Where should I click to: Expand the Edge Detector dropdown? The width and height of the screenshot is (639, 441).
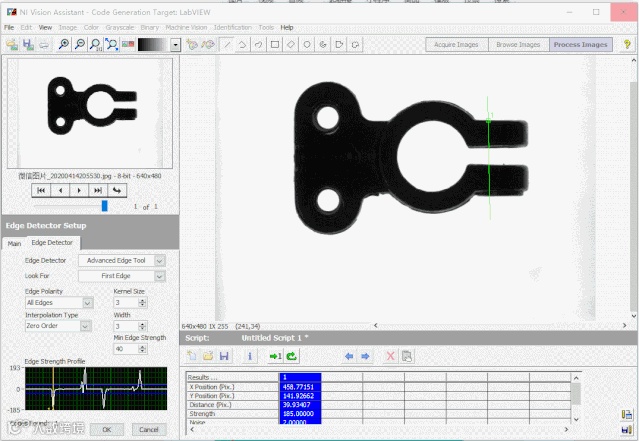click(x=160, y=260)
